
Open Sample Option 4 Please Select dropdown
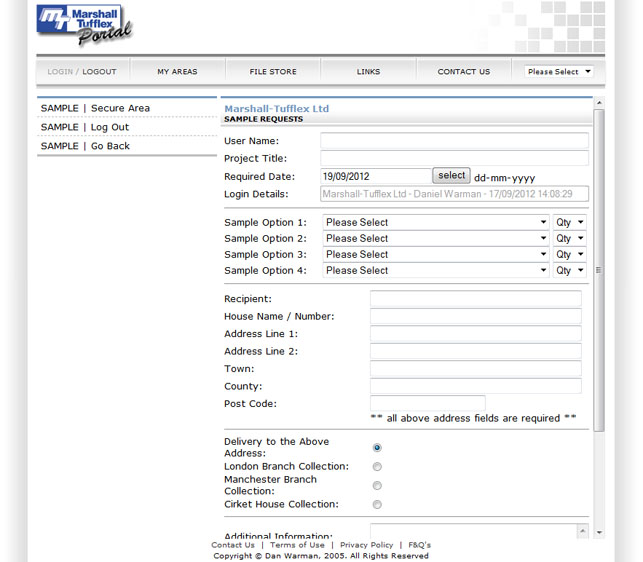[x=436, y=270]
